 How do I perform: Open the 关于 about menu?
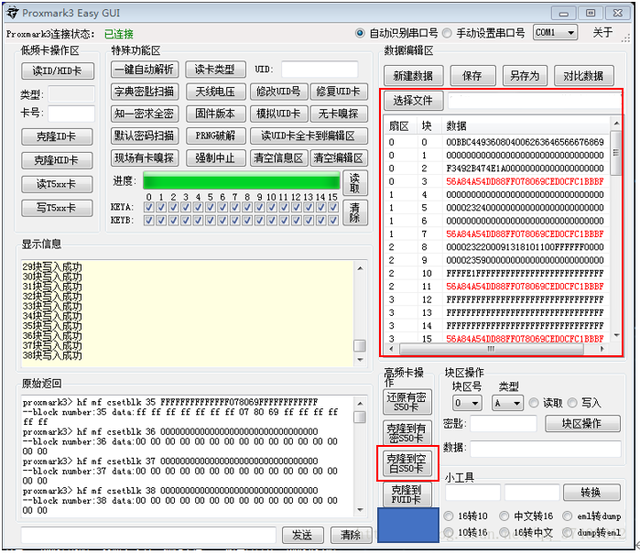click(602, 33)
